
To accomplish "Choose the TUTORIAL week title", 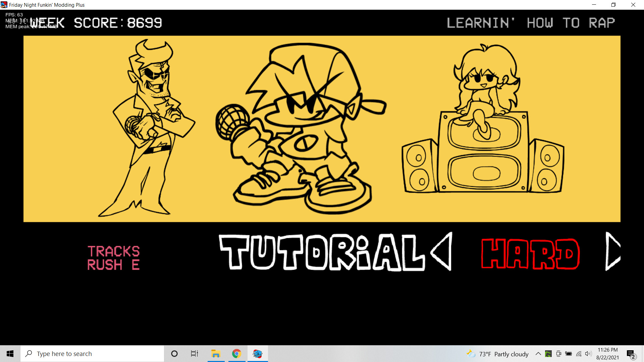I will (x=322, y=252).
